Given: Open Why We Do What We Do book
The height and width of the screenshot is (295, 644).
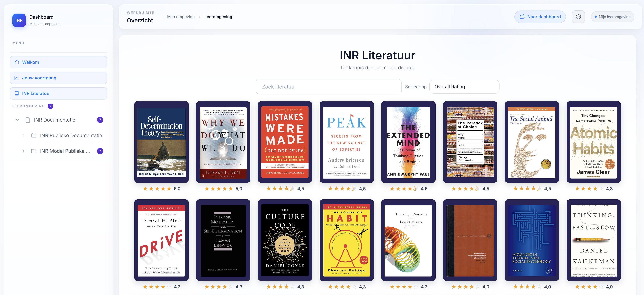Looking at the screenshot, I should 223,142.
